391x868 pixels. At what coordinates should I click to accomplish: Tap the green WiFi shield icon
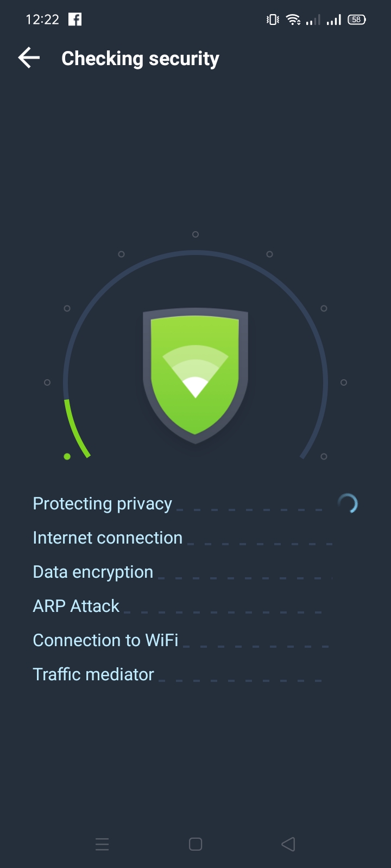(195, 375)
